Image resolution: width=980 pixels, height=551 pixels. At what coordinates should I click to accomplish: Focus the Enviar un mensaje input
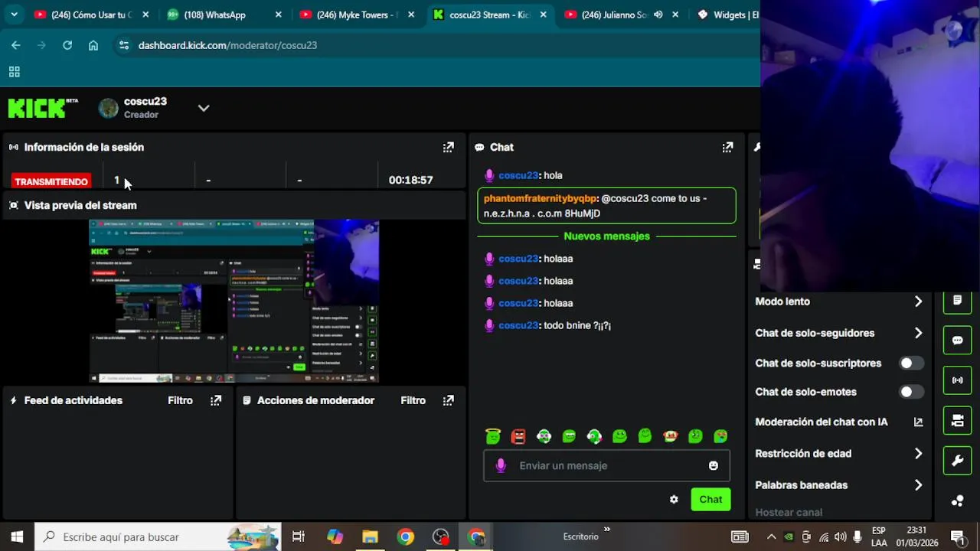coord(606,465)
